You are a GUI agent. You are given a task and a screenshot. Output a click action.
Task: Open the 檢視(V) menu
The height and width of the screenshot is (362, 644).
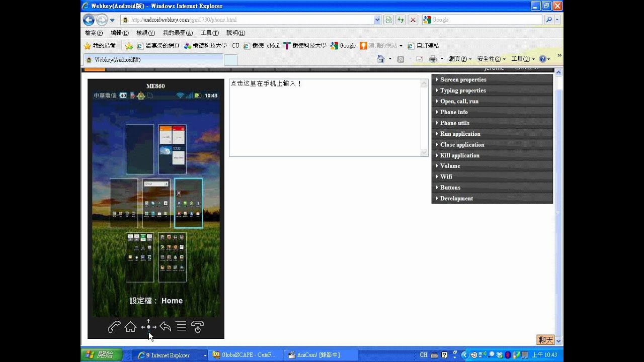pos(145,33)
